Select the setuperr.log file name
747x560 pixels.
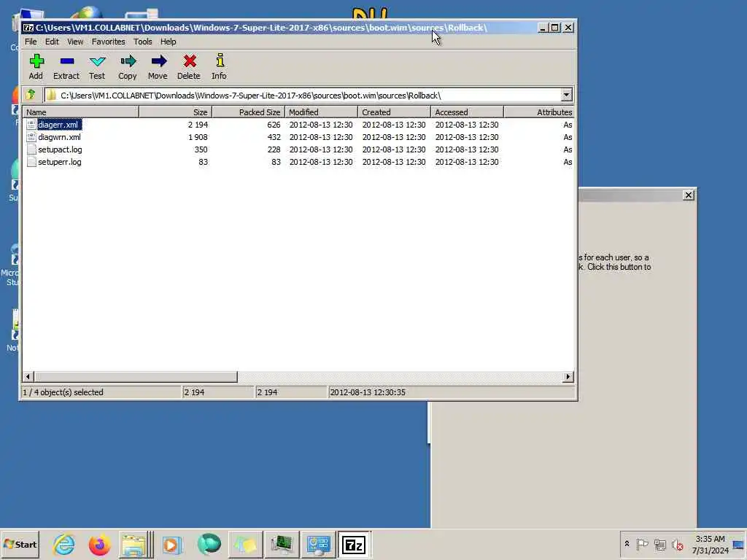(60, 162)
